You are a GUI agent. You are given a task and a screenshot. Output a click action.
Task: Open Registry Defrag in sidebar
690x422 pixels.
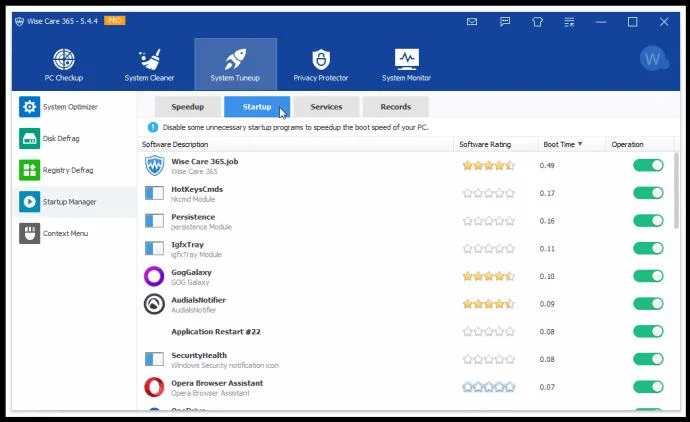coord(74,170)
